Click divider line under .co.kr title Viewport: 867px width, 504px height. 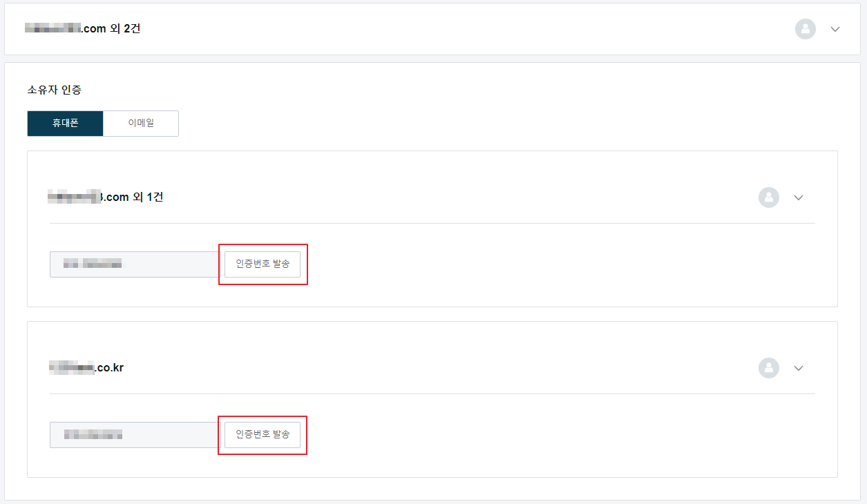[x=432, y=394]
